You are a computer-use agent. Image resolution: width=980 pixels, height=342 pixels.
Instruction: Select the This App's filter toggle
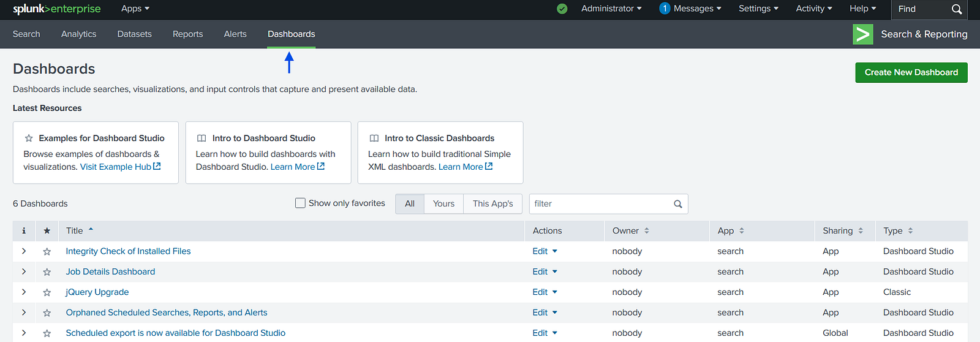[493, 203]
